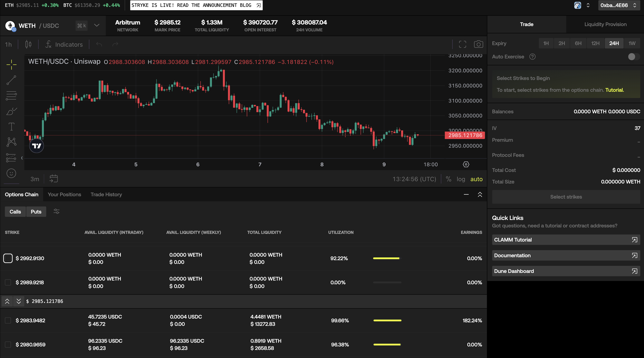Open the Fibonacci retracement tool group

[11, 95]
